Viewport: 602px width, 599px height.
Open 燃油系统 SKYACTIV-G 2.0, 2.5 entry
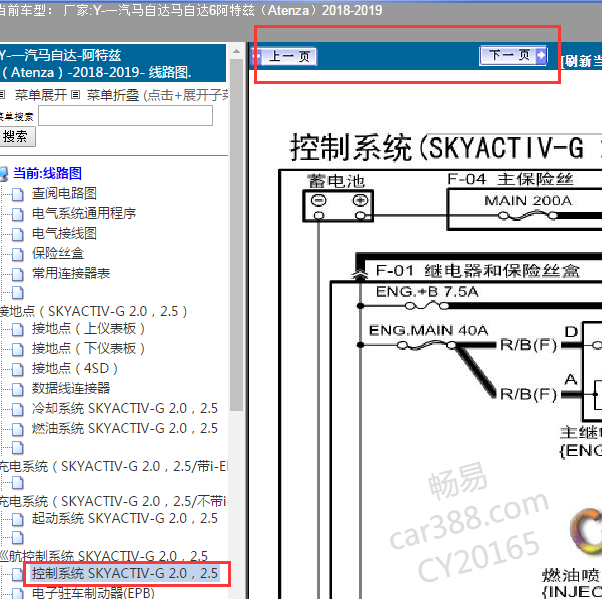(125, 429)
